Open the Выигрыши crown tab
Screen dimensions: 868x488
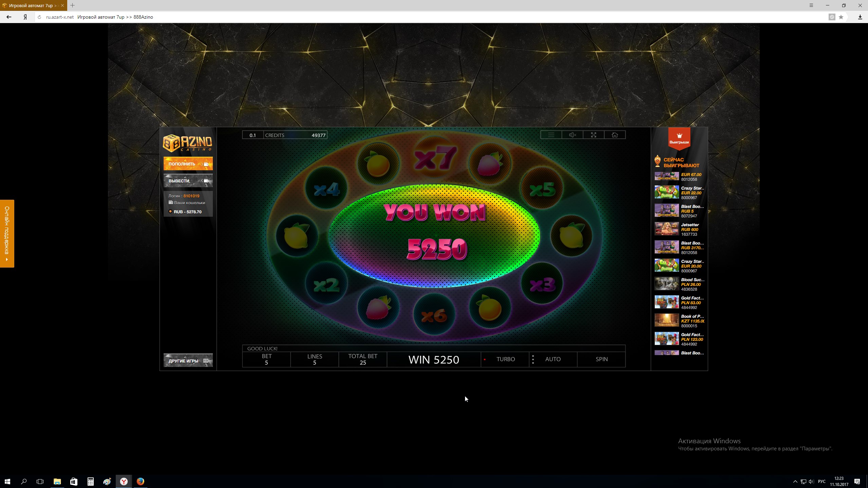[679, 138]
